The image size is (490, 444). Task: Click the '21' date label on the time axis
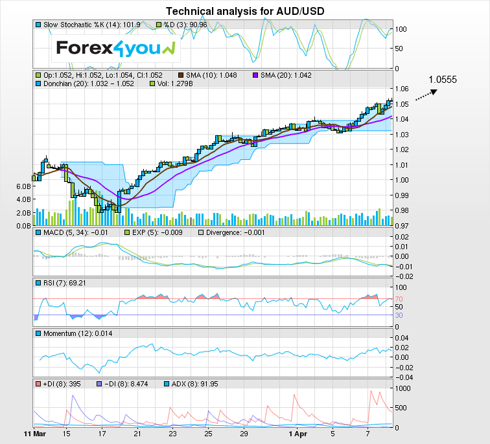[x=137, y=434]
